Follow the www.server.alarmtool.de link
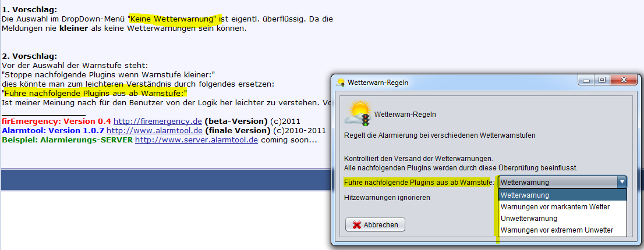 [x=196, y=140]
